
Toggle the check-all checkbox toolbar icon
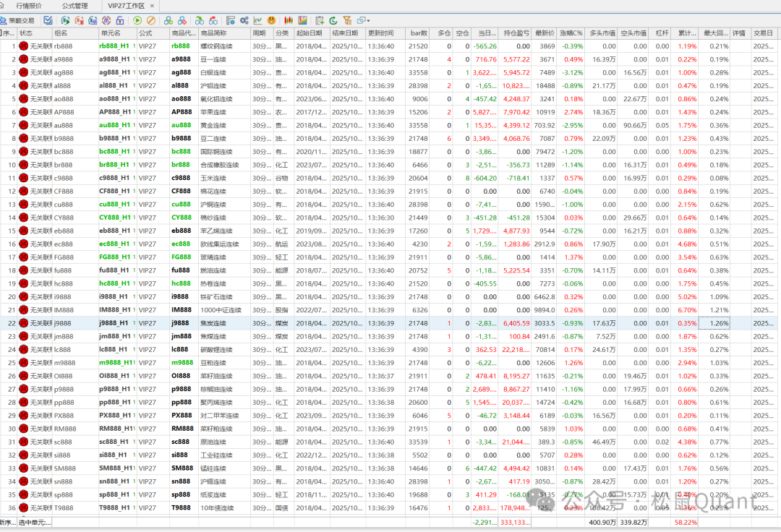click(x=48, y=20)
